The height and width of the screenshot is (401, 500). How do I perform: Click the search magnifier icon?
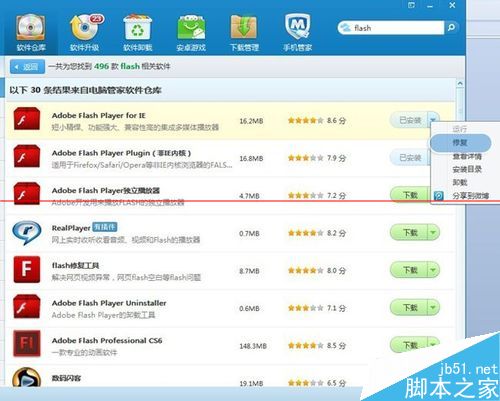[452, 28]
